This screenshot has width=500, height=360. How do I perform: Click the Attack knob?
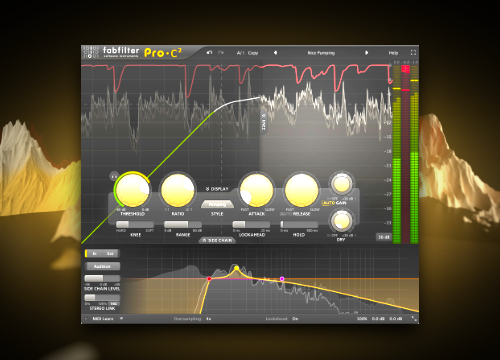point(257,190)
